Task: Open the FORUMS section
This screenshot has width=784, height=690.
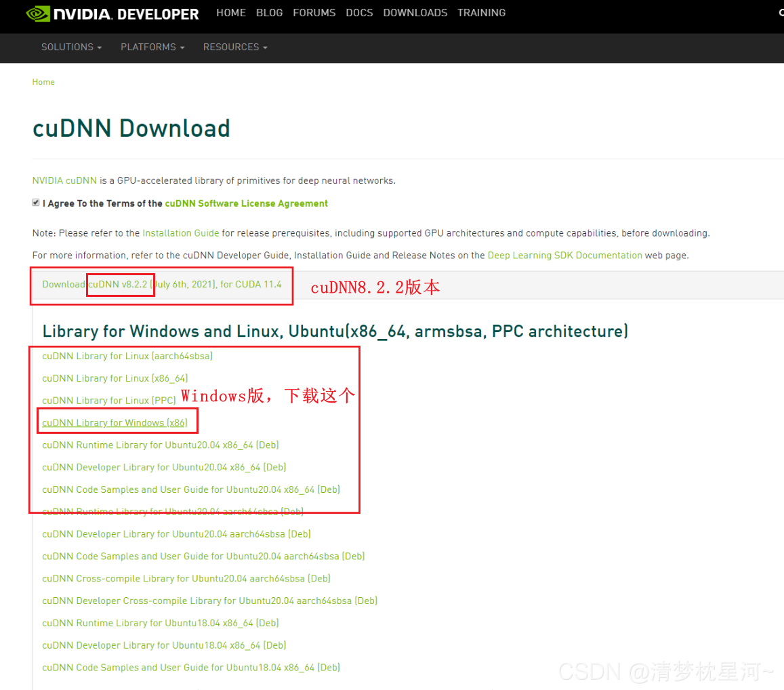Action: (314, 13)
